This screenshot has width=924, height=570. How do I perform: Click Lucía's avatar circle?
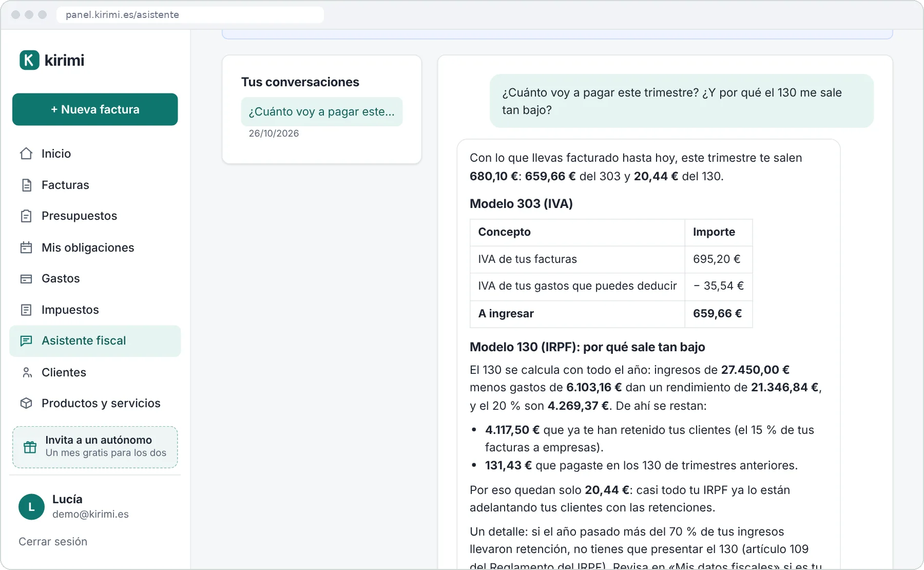31,507
